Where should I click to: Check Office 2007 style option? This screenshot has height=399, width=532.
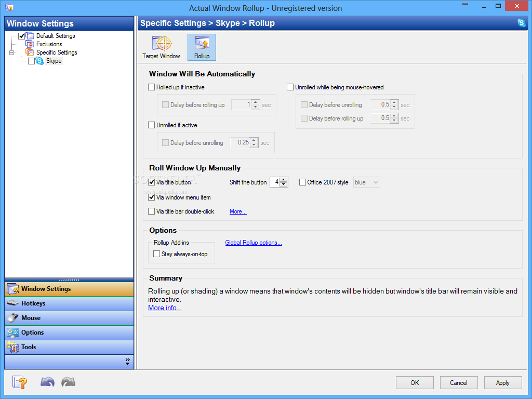coord(303,182)
